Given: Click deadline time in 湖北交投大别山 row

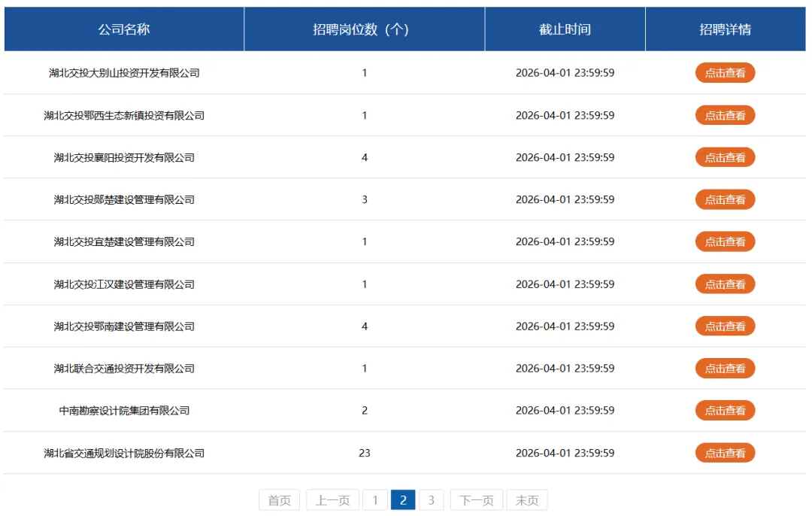Looking at the screenshot, I should [565, 72].
